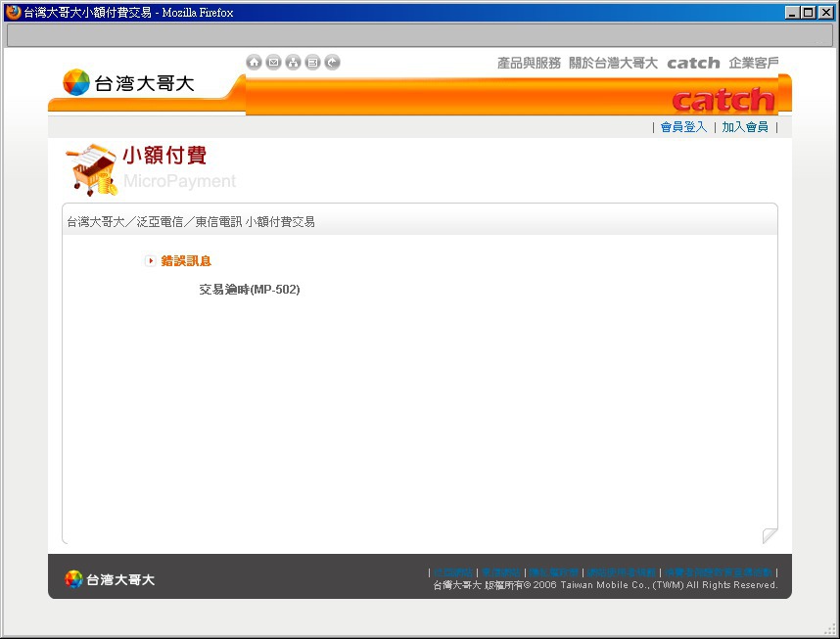
Task: Click the 小額付費 page heading
Action: coord(164,156)
